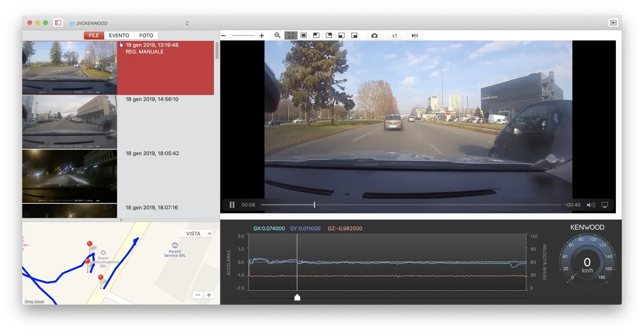This screenshot has height=334, width=644.
Task: Click the AirPlay screen icon in player
Action: click(605, 205)
